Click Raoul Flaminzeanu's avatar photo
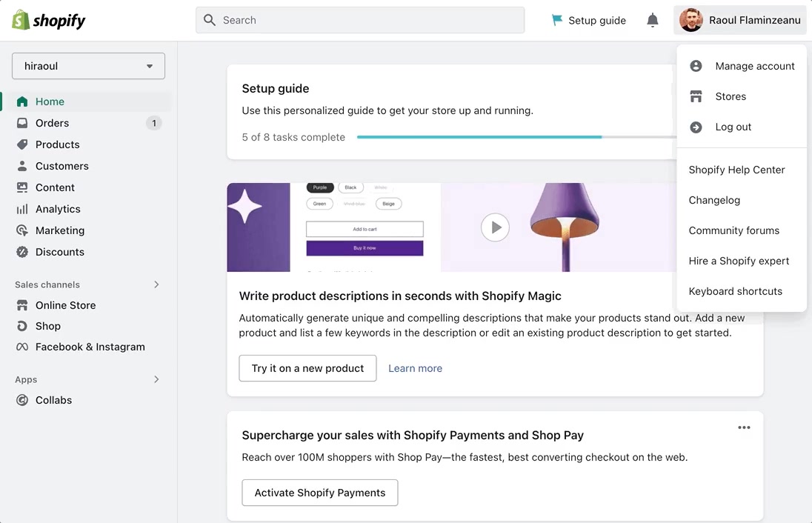Viewport: 812px width, 523px height. [690, 20]
